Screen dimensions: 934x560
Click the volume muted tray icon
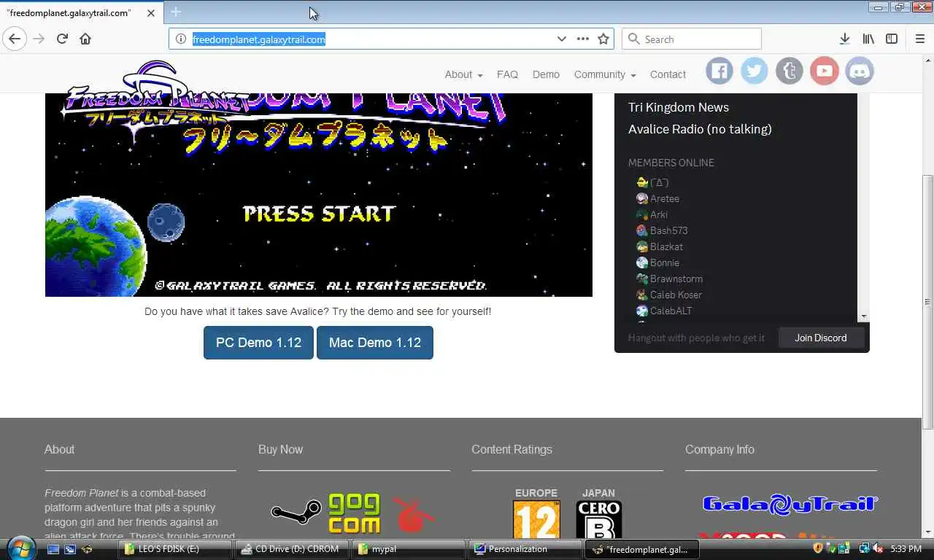click(878, 548)
